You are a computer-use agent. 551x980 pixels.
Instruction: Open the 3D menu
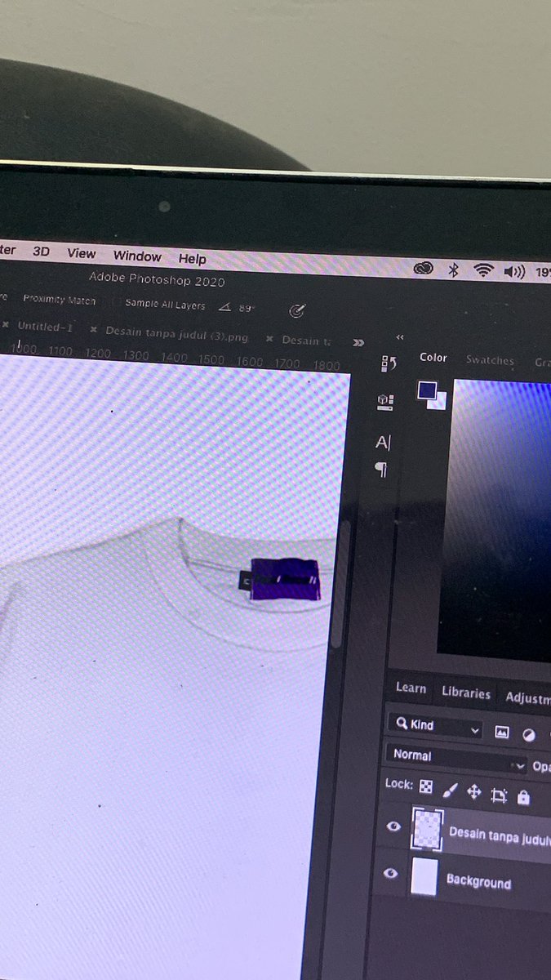pos(41,252)
